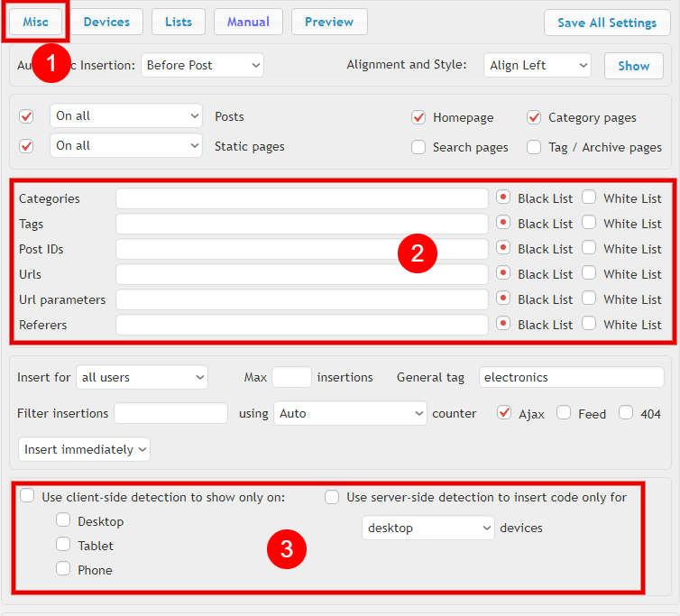Enable client-side detection checkbox
The image size is (680, 616).
[x=27, y=495]
